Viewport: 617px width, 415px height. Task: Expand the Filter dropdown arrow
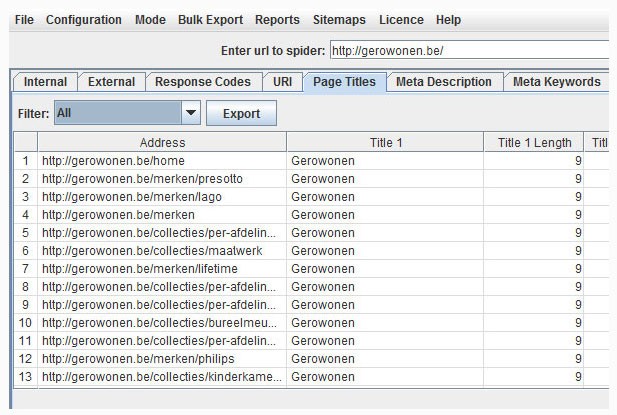pyautogui.click(x=191, y=113)
